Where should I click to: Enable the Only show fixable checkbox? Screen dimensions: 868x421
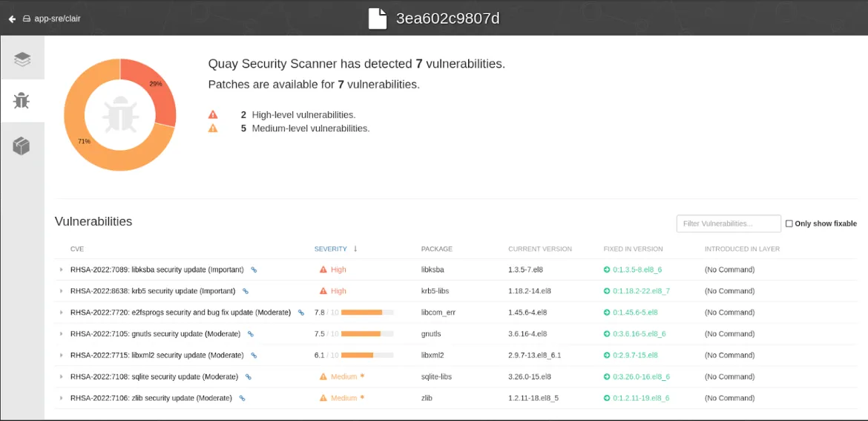pyautogui.click(x=789, y=223)
